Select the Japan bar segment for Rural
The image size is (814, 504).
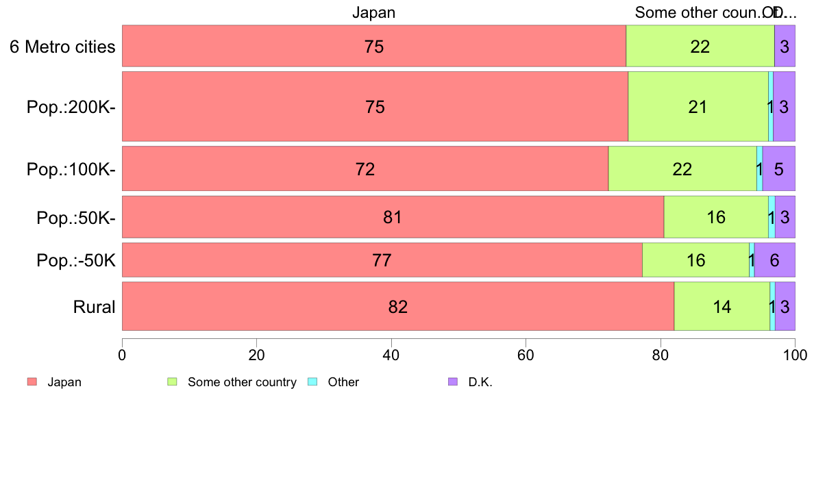(398, 306)
